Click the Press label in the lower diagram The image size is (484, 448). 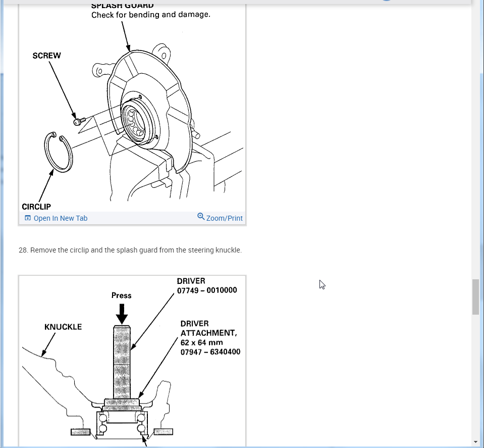pyautogui.click(x=121, y=295)
